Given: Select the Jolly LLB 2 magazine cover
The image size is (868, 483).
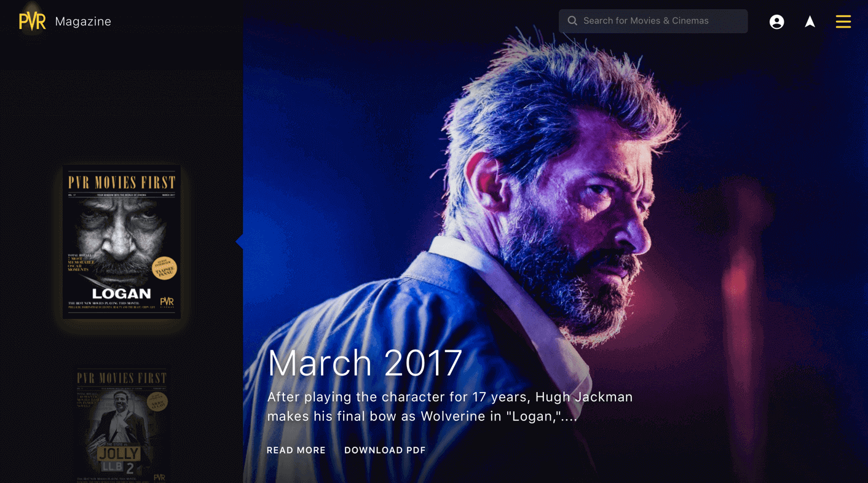Looking at the screenshot, I should [x=122, y=425].
